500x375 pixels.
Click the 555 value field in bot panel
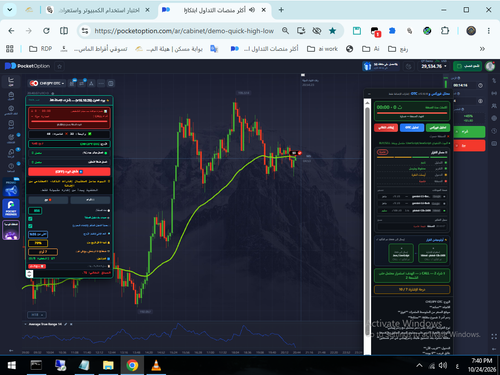click(x=35, y=211)
